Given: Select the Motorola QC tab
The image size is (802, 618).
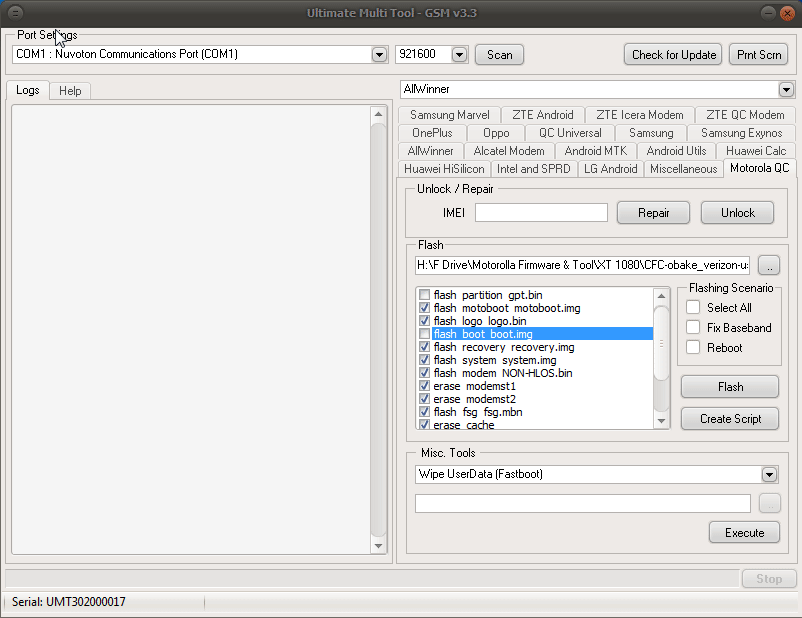Looking at the screenshot, I should [760, 168].
